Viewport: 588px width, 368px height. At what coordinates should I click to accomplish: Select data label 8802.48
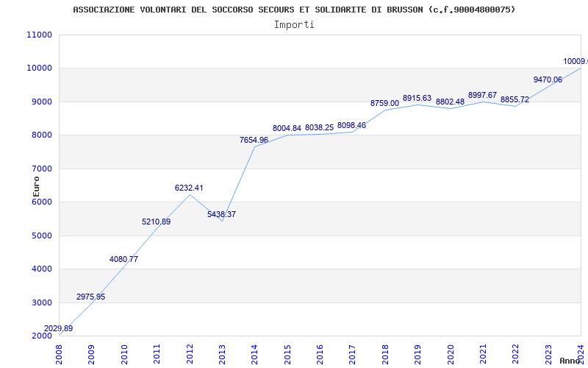pyautogui.click(x=450, y=102)
